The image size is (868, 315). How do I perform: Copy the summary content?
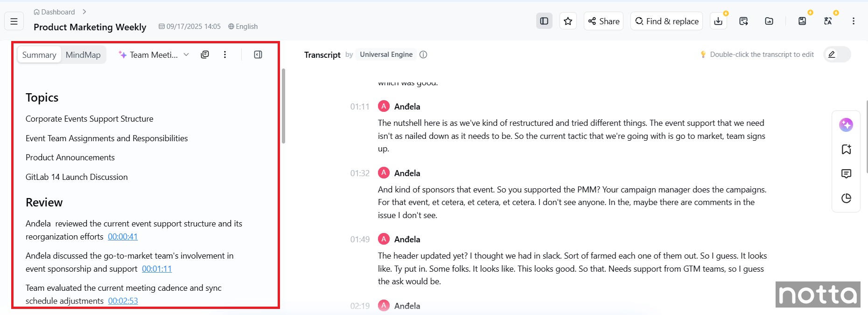coord(204,55)
